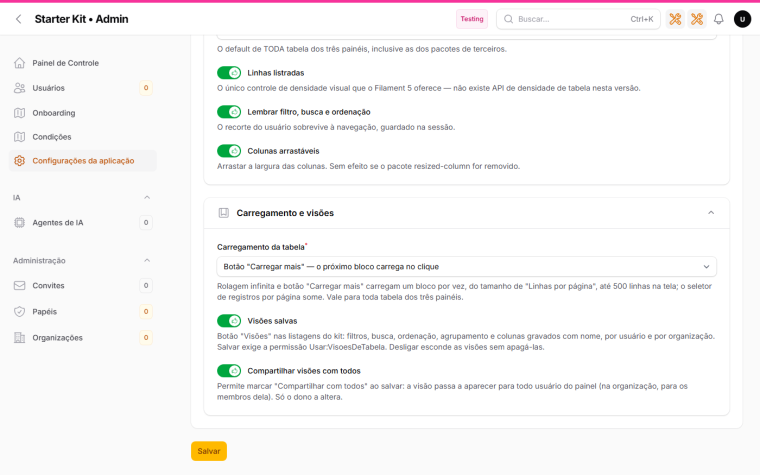Collapse the IA sidebar group

147,197
